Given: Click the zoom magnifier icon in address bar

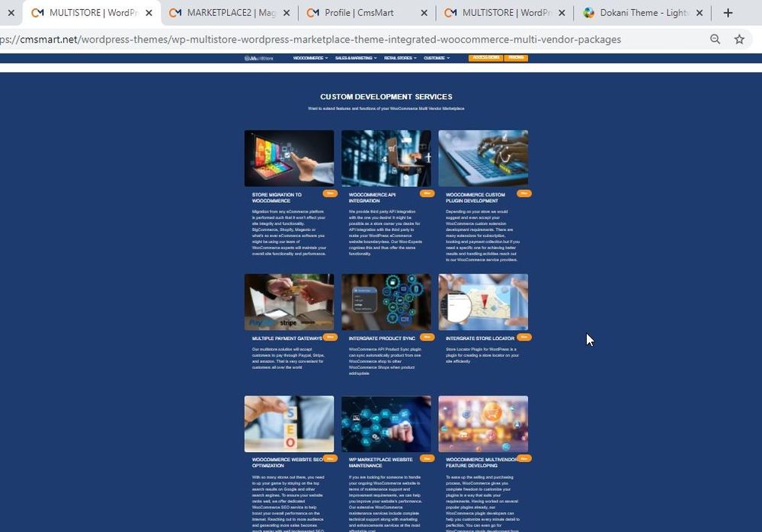Looking at the screenshot, I should (715, 40).
